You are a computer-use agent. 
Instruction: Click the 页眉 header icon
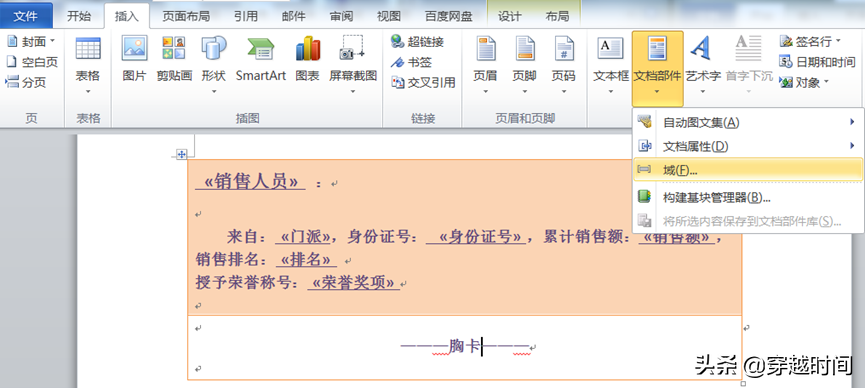(485, 49)
